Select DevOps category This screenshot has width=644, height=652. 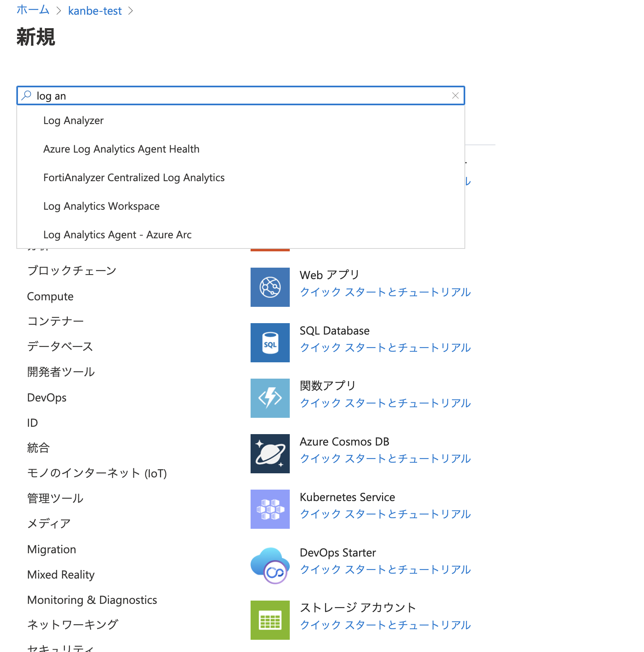tap(47, 397)
